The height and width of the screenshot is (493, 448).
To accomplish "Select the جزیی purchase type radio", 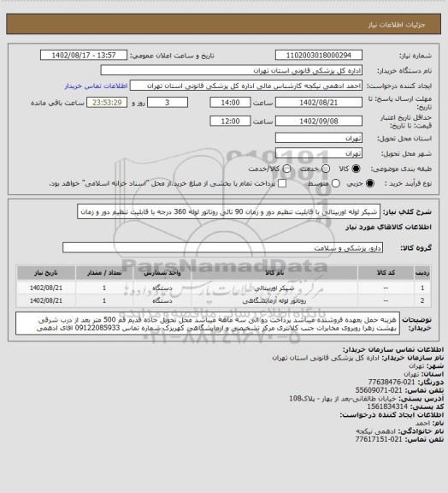I will tap(370, 183).
